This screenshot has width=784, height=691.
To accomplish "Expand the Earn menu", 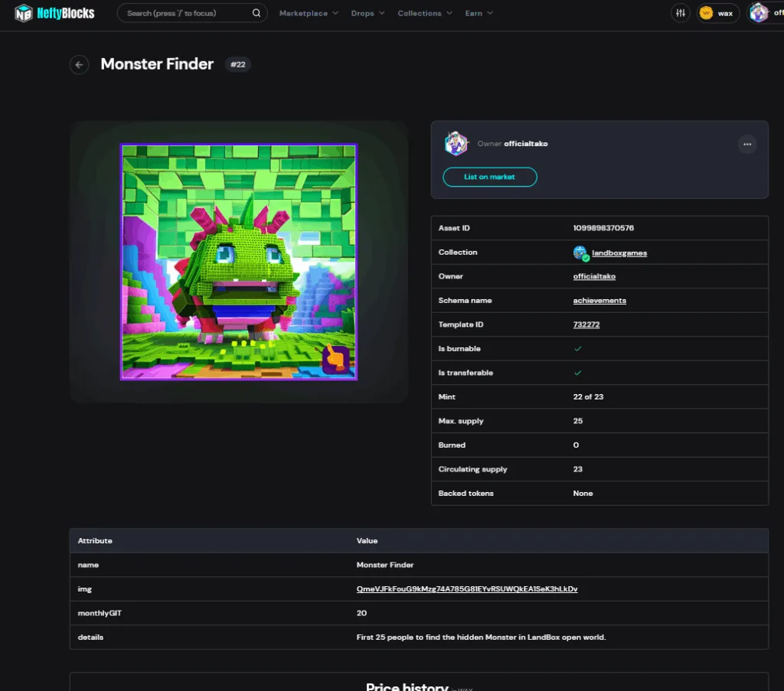I will 479,14.
